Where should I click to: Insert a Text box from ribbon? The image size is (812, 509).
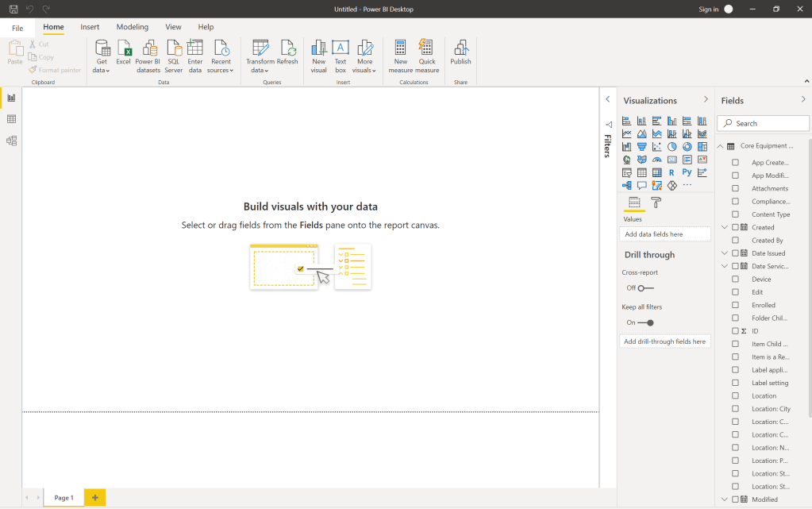[341, 48]
